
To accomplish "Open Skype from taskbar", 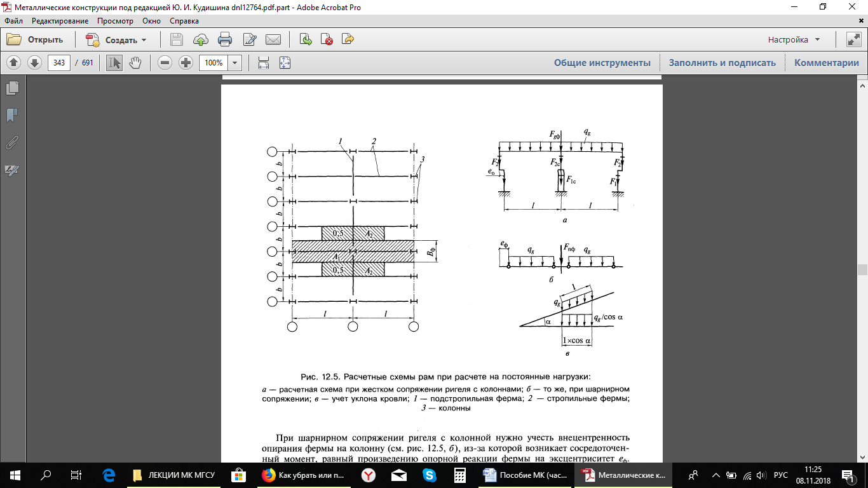I will (430, 475).
